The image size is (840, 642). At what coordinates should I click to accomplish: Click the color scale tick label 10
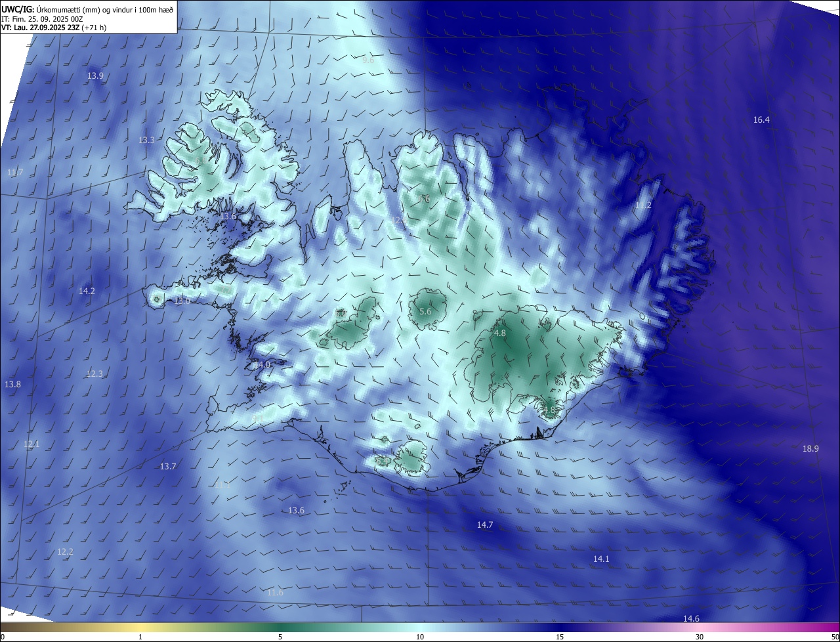click(420, 637)
